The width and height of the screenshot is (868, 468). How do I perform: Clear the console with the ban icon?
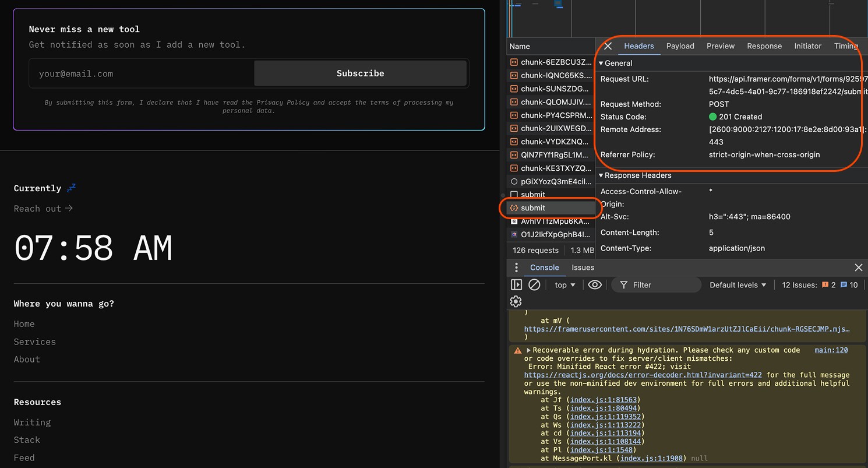(534, 285)
